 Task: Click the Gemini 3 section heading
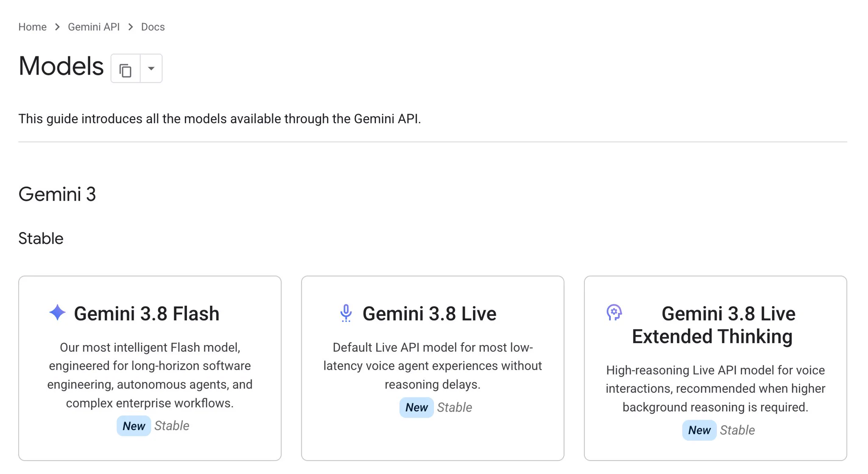(x=57, y=194)
